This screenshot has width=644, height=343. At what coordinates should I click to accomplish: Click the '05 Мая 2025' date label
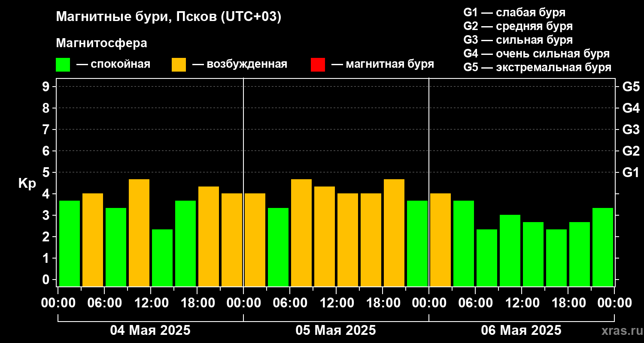(336, 331)
